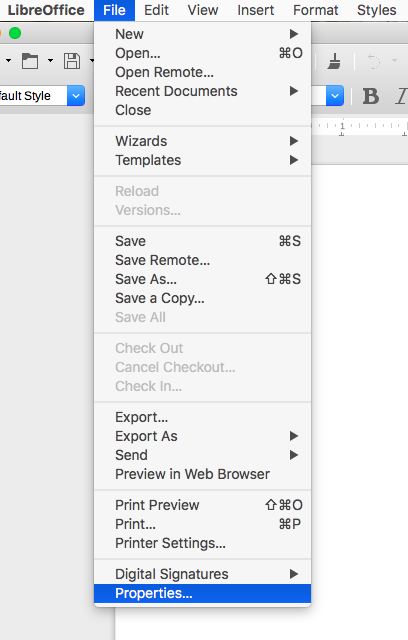This screenshot has width=408, height=640.
Task: Click the green window zoom button
Action: [15, 33]
